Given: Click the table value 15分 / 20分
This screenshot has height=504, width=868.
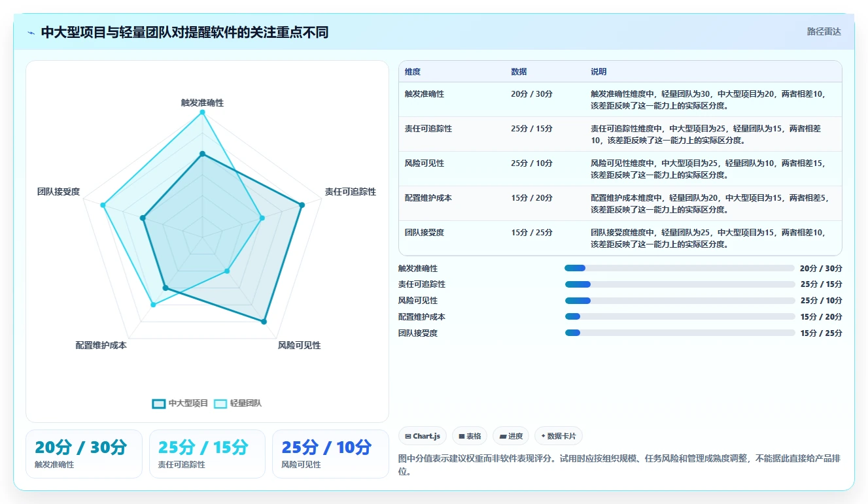Looking at the screenshot, I should [532, 198].
